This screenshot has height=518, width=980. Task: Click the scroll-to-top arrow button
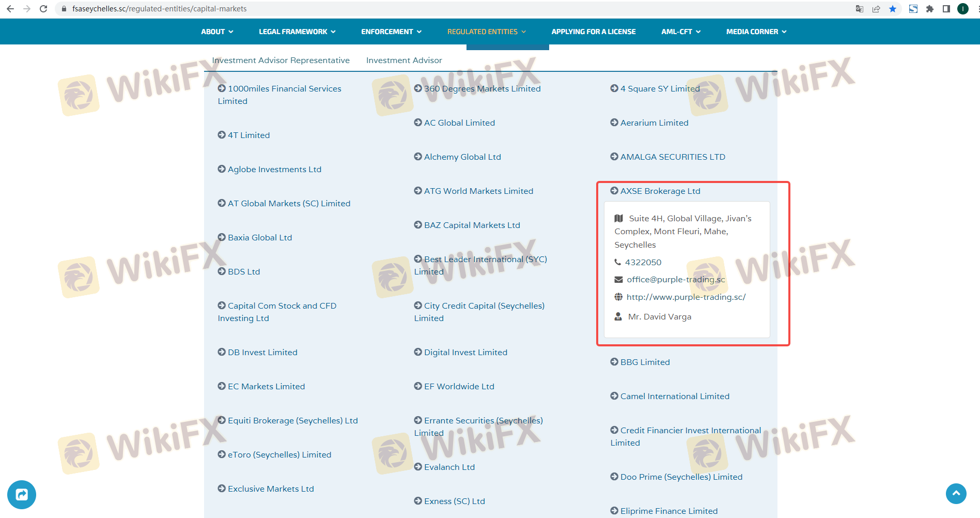tap(956, 493)
